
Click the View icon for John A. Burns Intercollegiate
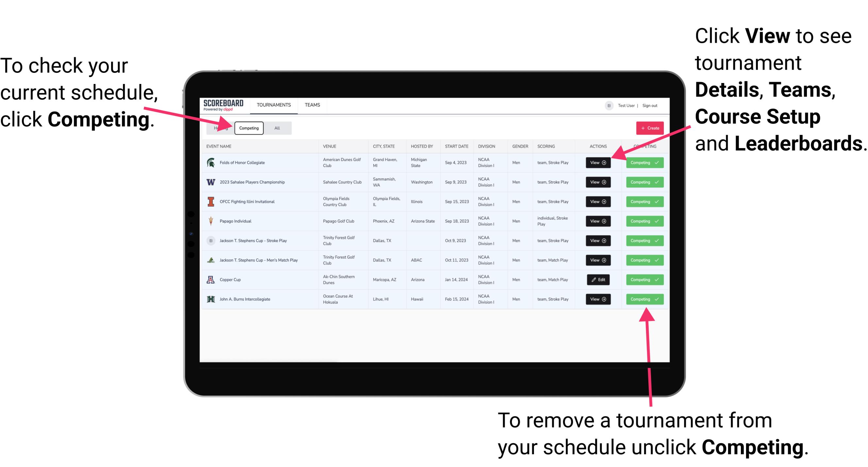[598, 299]
